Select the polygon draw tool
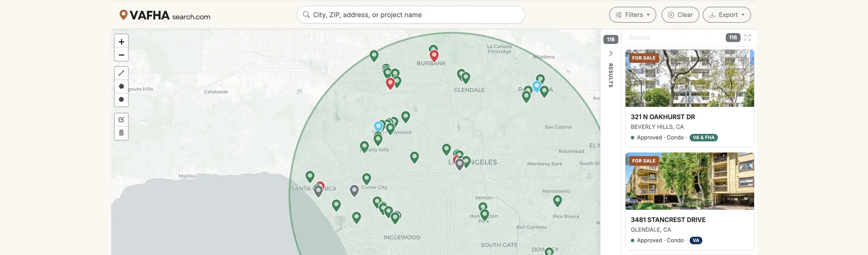This screenshot has width=868, height=255. pyautogui.click(x=121, y=86)
